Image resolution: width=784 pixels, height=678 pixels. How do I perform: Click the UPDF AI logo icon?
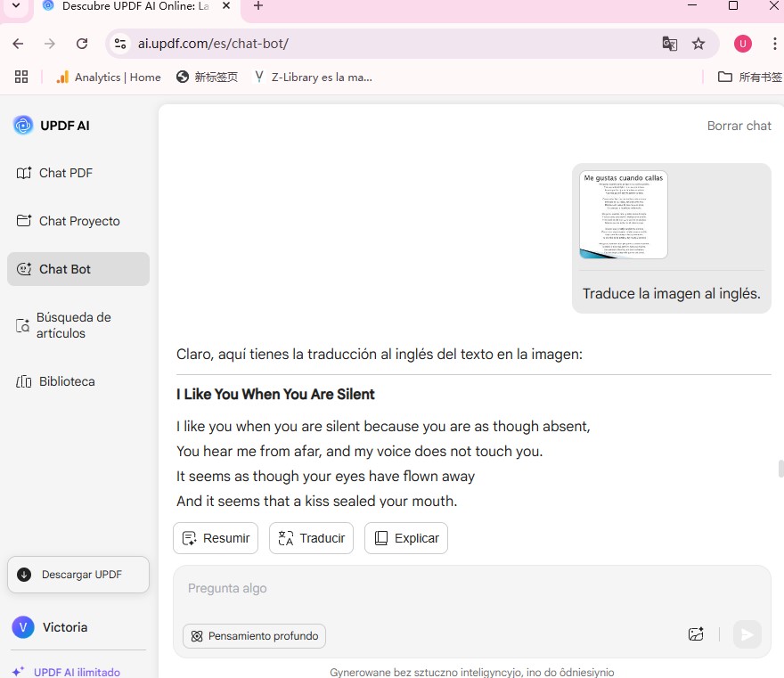point(23,126)
